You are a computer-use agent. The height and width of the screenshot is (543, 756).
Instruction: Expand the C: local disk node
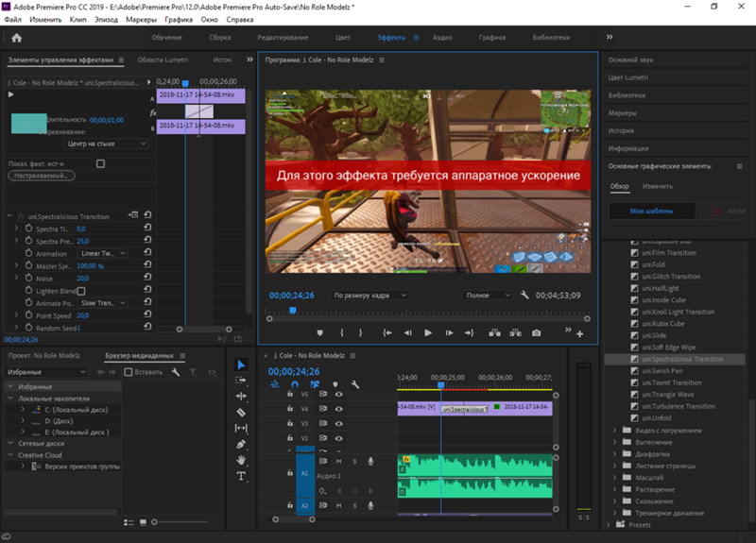[23, 409]
